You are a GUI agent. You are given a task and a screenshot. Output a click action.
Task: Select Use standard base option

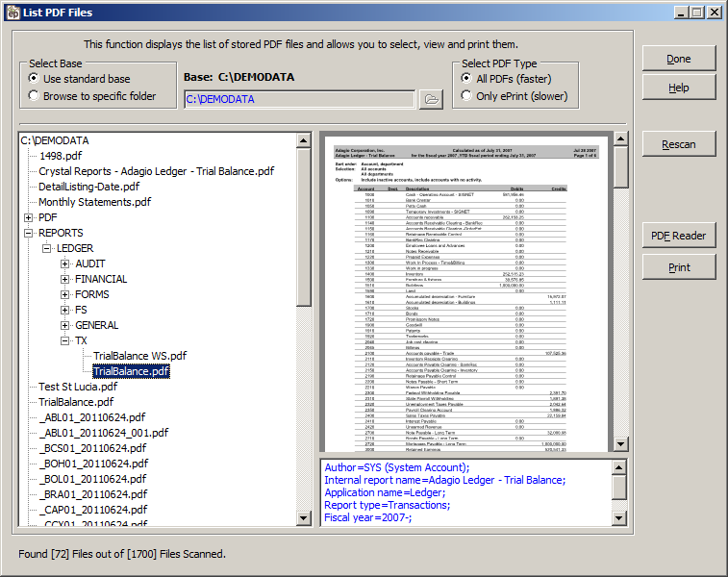click(x=34, y=78)
